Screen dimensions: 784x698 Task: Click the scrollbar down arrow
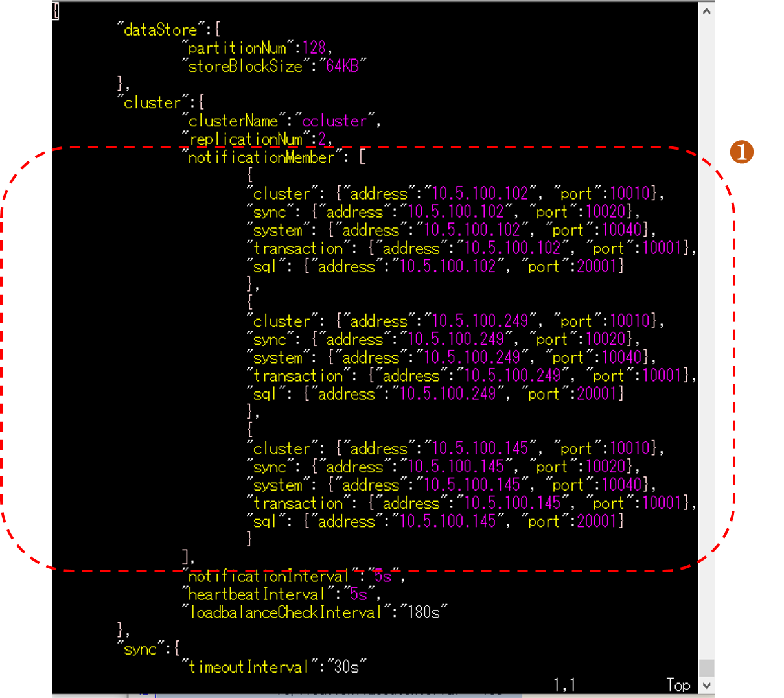click(707, 685)
